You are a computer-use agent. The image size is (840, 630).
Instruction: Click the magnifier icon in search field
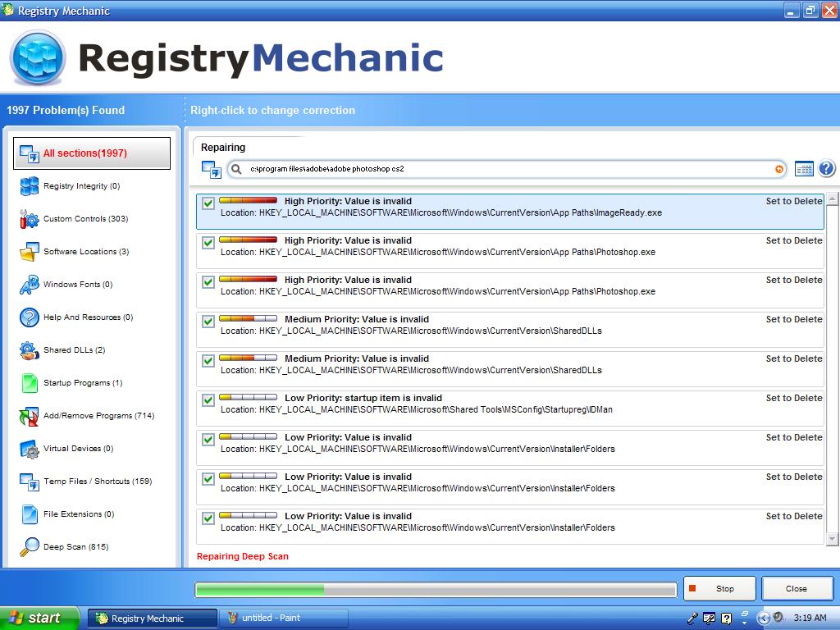[x=235, y=169]
